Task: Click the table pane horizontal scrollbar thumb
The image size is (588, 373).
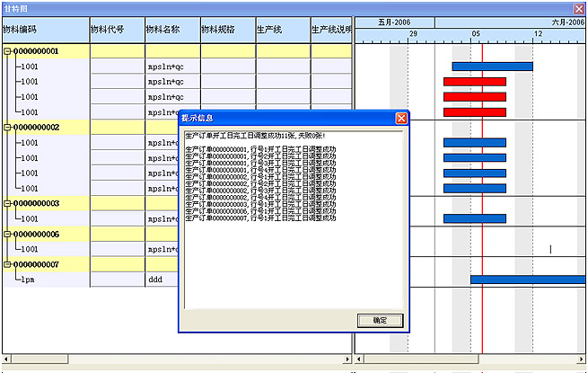Action: (x=39, y=360)
